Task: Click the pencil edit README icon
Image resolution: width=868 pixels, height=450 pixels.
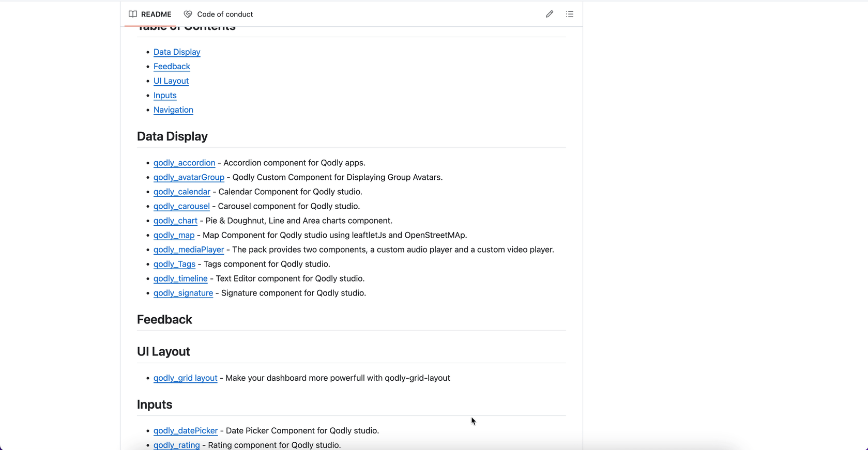Action: [x=549, y=14]
